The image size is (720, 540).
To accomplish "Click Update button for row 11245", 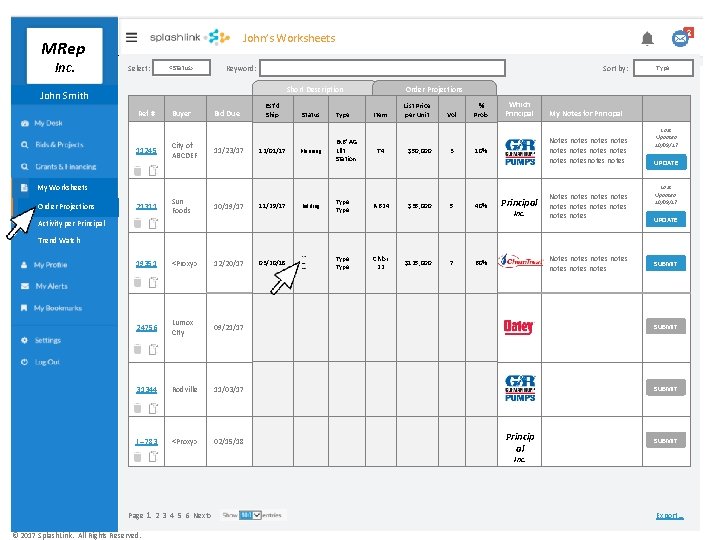I will click(x=666, y=163).
